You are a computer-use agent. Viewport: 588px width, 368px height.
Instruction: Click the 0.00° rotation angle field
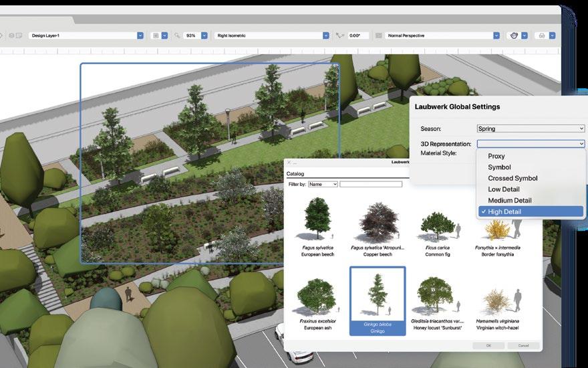pos(358,35)
